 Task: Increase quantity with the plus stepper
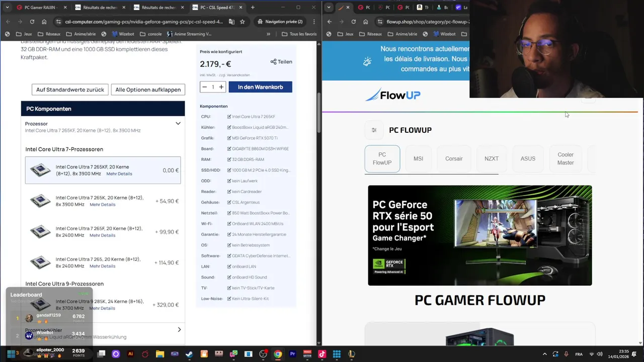(x=221, y=87)
